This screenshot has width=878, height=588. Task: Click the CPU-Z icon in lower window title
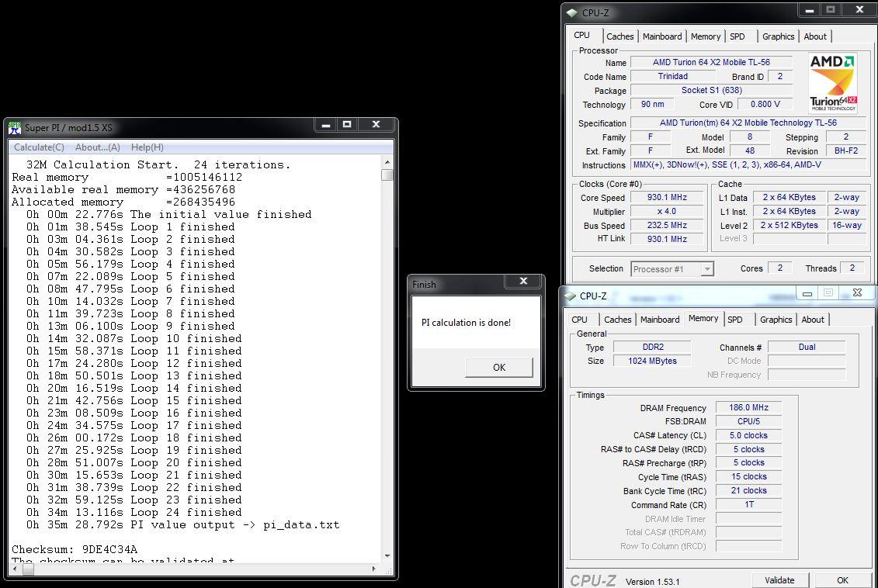click(x=570, y=296)
